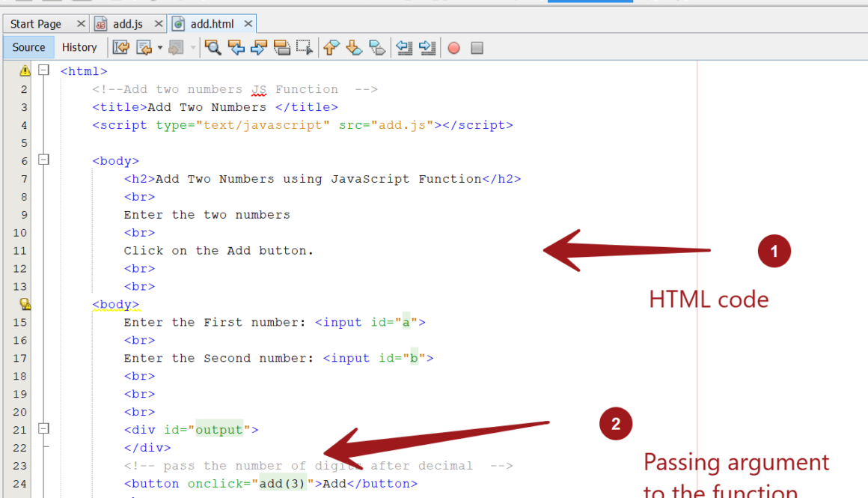868x498 pixels.
Task: Open Find Selection with the magnifier icon
Action: coord(213,47)
